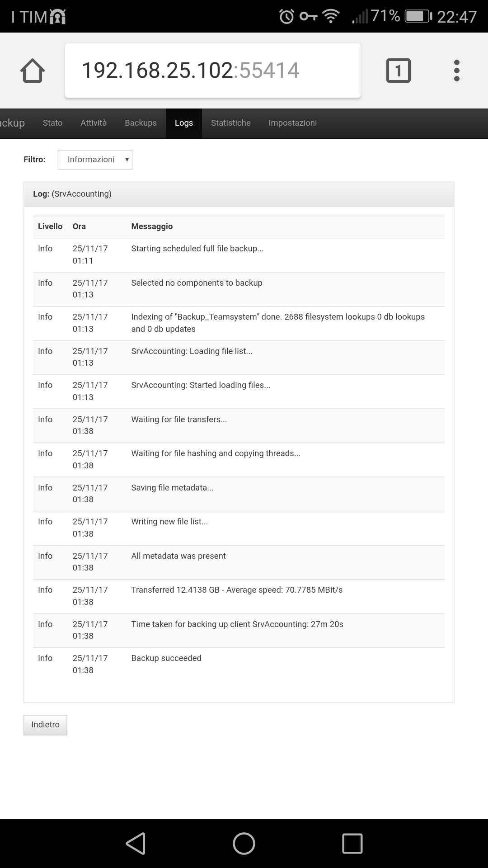Image resolution: width=488 pixels, height=868 pixels.
Task: Select the Statistiche tab
Action: (231, 123)
